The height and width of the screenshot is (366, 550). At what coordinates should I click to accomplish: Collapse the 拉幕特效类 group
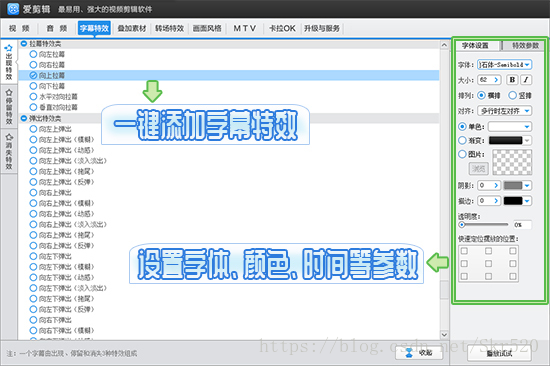point(24,44)
